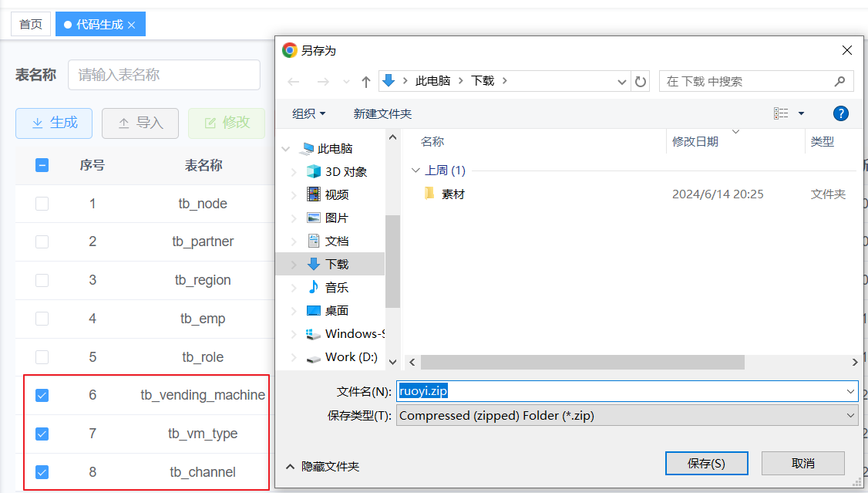Open the 保存类型 dropdown
The height and width of the screenshot is (493, 868).
tap(626, 415)
